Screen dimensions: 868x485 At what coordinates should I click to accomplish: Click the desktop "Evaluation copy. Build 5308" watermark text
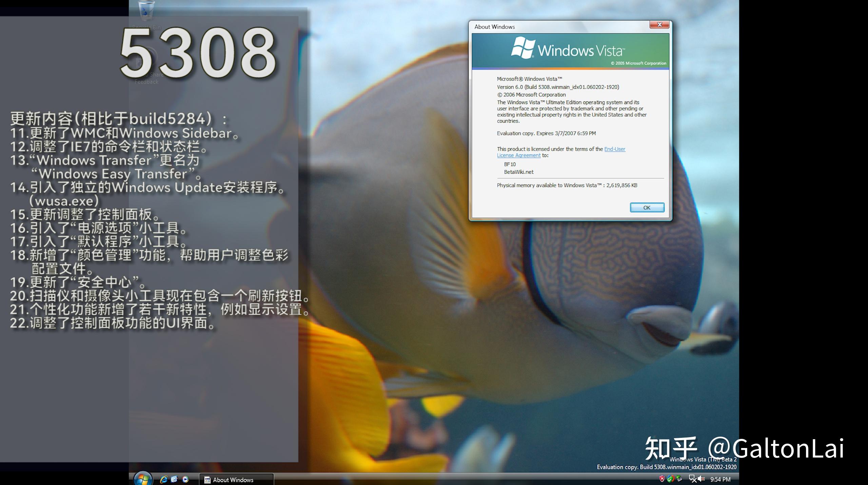pos(667,467)
